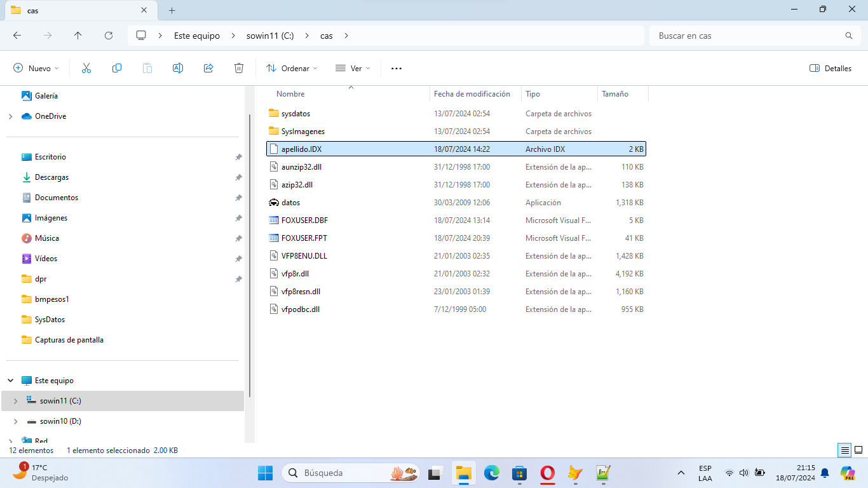Click the Rename icon in toolbar
Image resolution: width=868 pixels, height=488 pixels.
point(178,68)
